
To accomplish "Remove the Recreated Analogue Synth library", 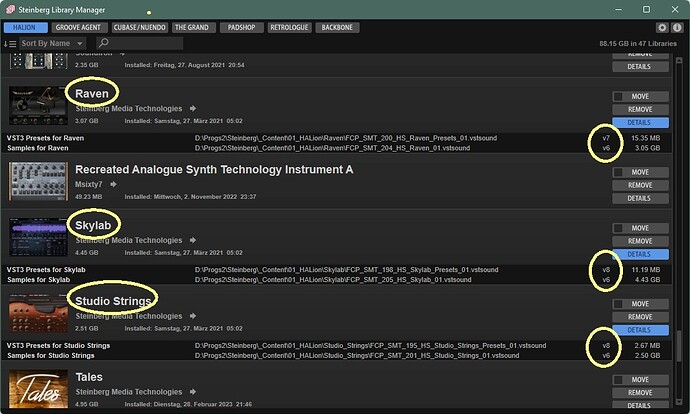I will (x=640, y=185).
